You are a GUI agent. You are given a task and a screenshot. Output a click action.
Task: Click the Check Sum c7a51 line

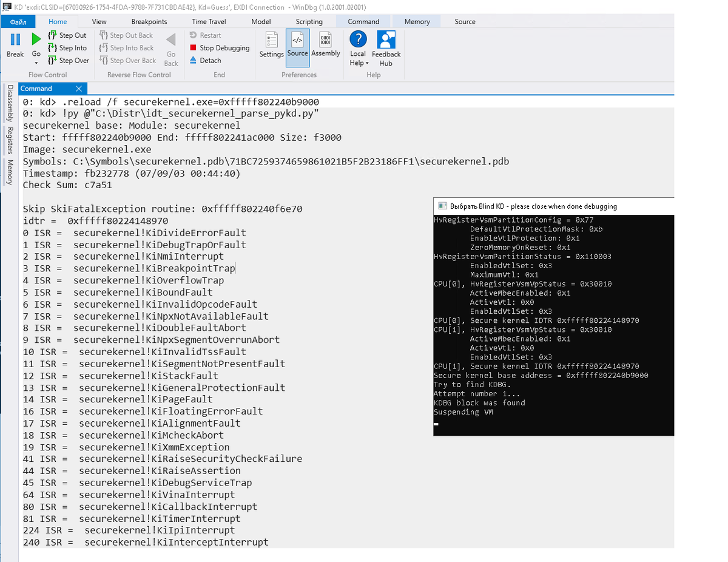click(x=67, y=185)
